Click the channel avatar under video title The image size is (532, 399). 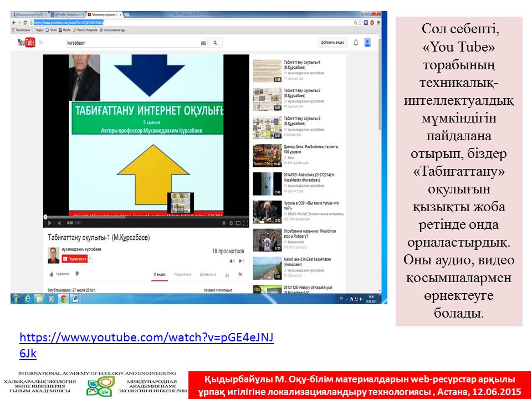point(53,255)
